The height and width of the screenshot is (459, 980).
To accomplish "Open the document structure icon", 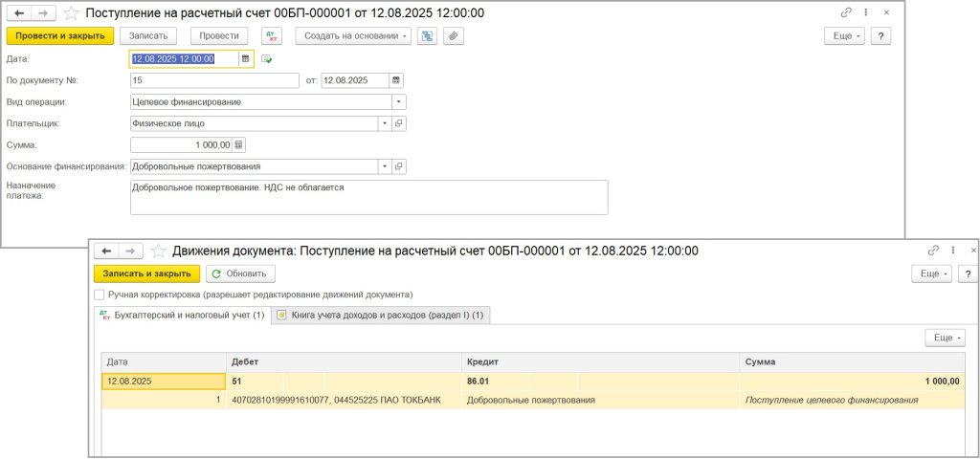I will tap(427, 35).
